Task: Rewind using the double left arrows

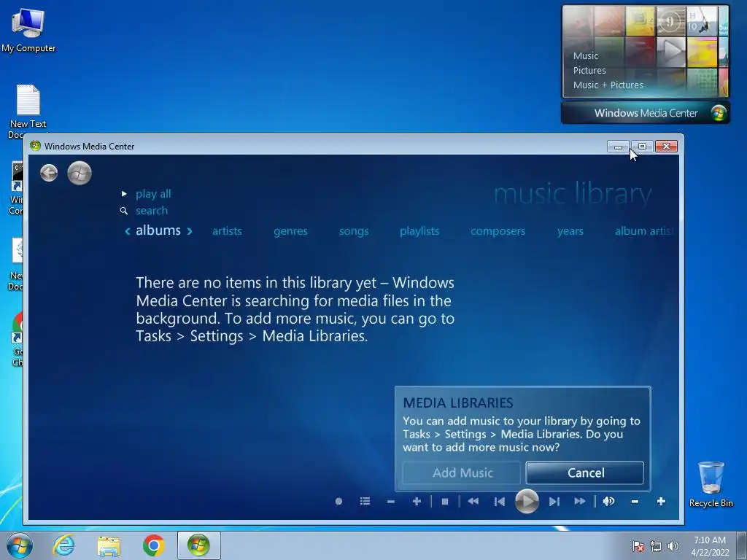Action: point(473,502)
